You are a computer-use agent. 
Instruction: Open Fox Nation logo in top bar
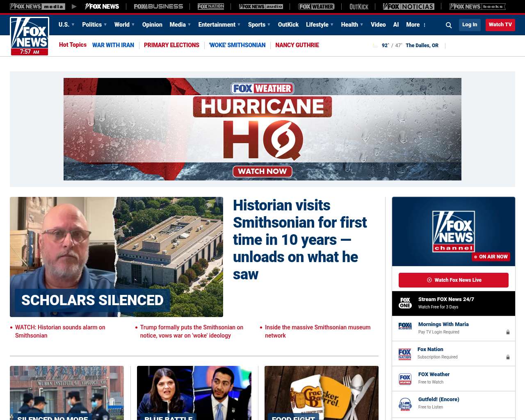click(211, 7)
